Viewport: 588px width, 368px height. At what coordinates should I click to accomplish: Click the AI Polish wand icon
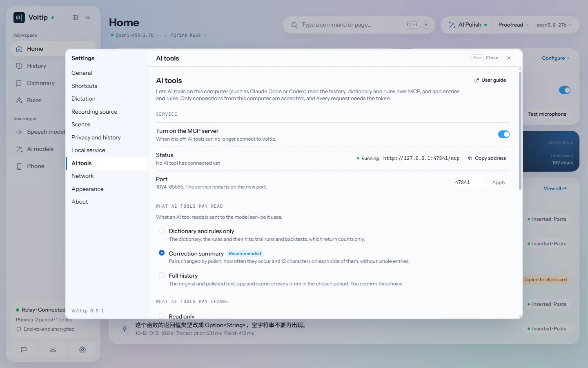click(x=452, y=25)
